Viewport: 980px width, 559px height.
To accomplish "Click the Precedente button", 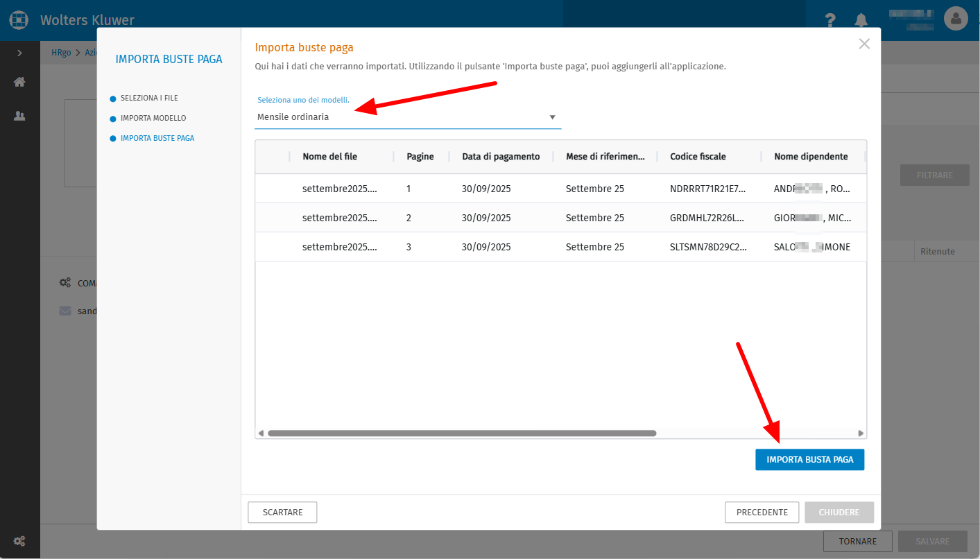I will pos(762,513).
